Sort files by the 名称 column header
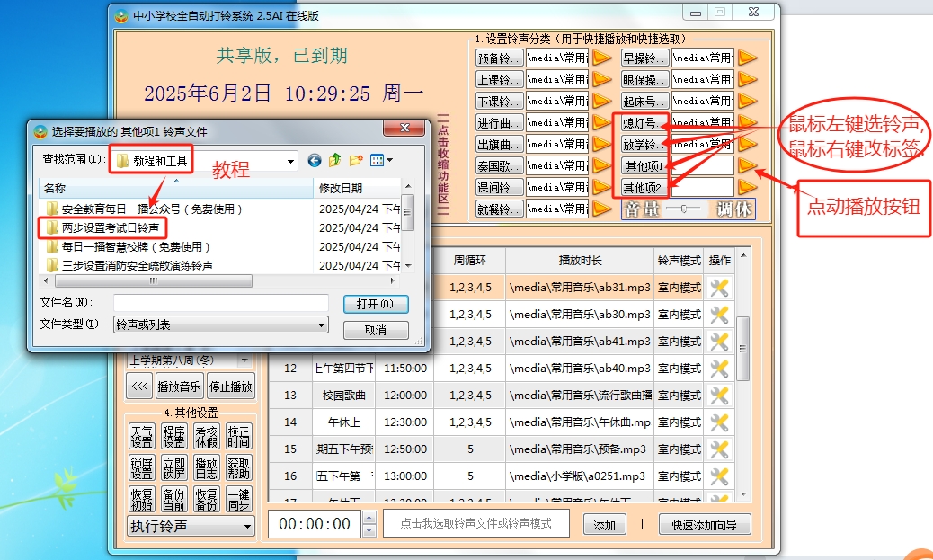Viewport: 933px width, 560px height. [176, 188]
